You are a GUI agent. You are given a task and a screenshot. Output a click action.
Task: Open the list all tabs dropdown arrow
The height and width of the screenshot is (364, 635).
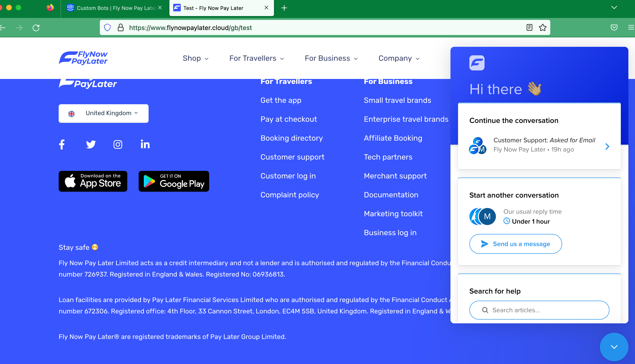click(614, 8)
